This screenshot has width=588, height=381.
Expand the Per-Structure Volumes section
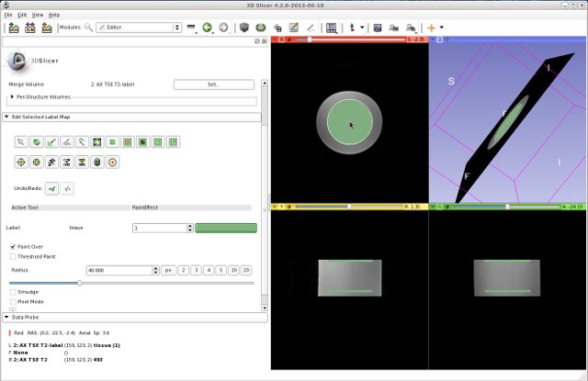click(11, 95)
